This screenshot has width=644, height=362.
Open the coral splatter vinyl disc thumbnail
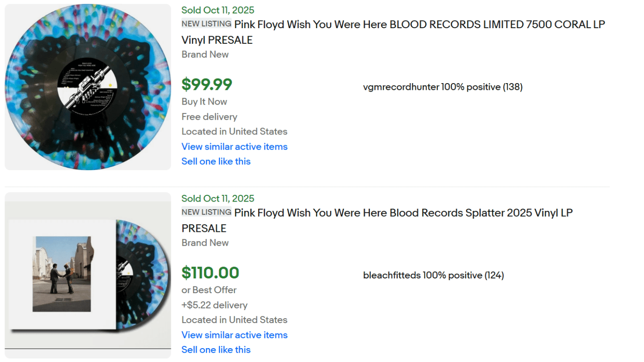click(x=88, y=87)
